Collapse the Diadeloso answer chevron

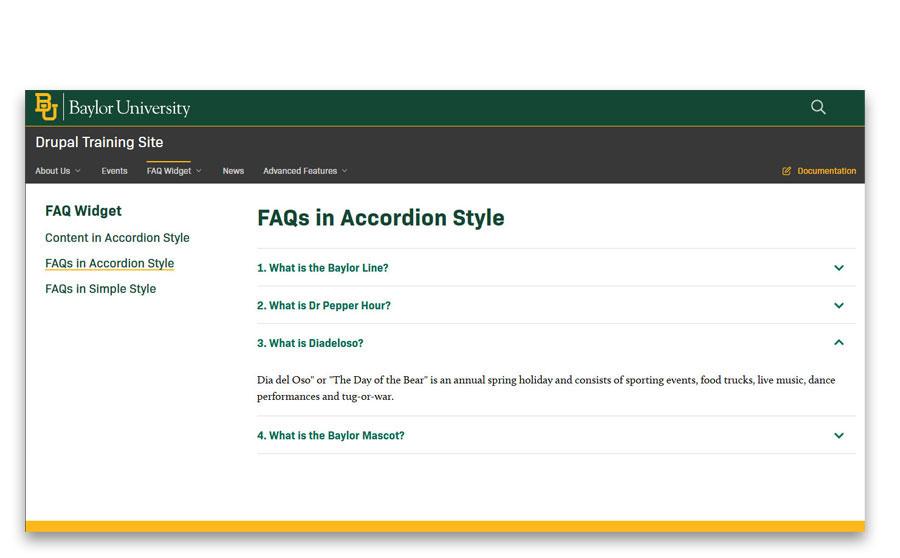point(839,343)
